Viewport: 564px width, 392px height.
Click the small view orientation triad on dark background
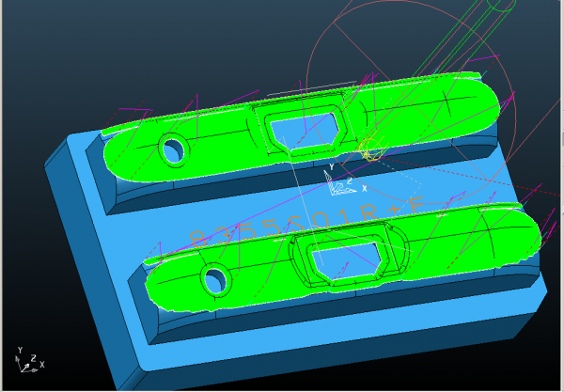pos(29,360)
